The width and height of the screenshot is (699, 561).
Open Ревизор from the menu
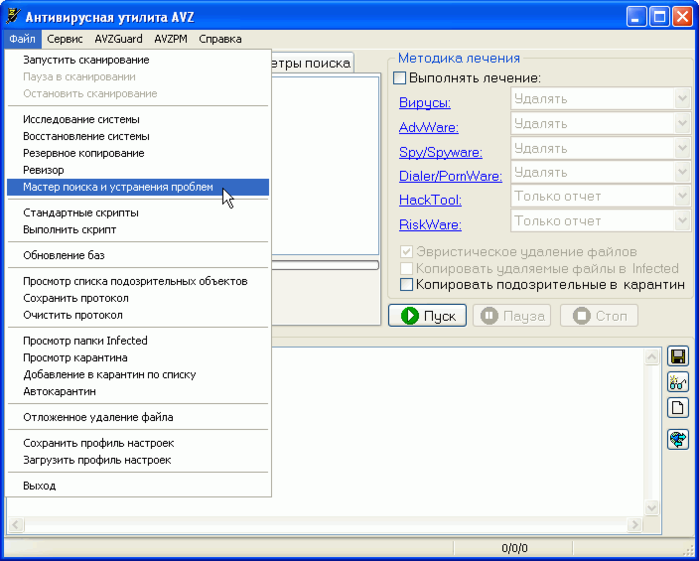[x=138, y=170]
